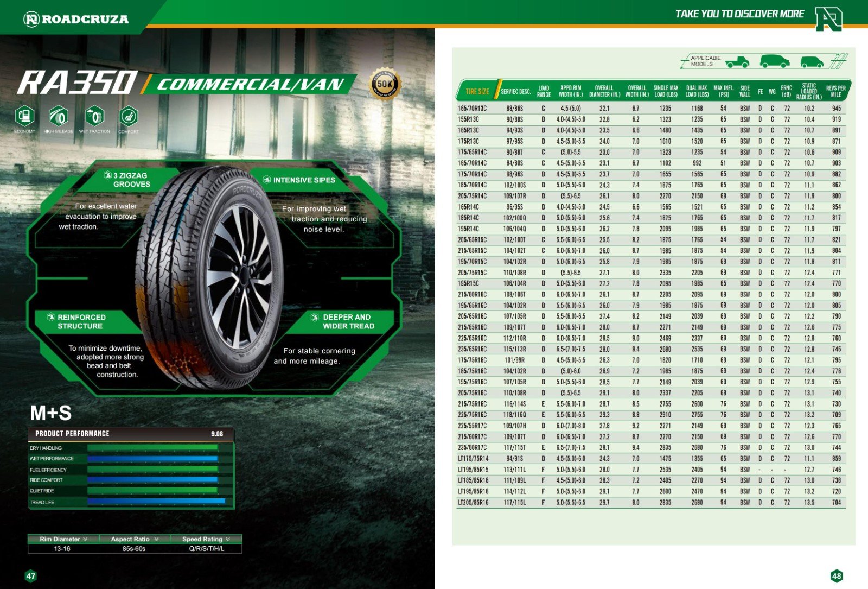Click the Economy fuel pump icon

tap(24, 116)
